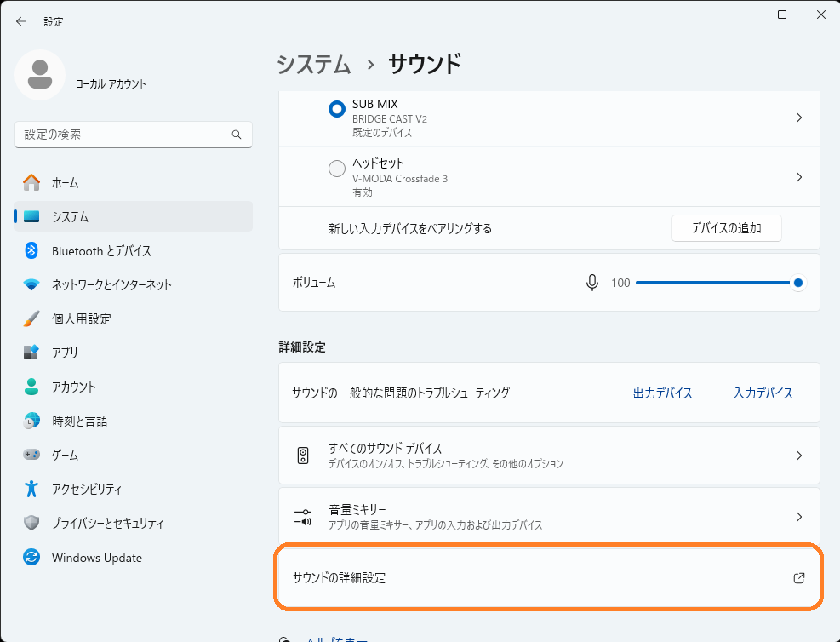Click the 時刻と言語 globe clock icon
840x642 pixels.
pyautogui.click(x=31, y=421)
